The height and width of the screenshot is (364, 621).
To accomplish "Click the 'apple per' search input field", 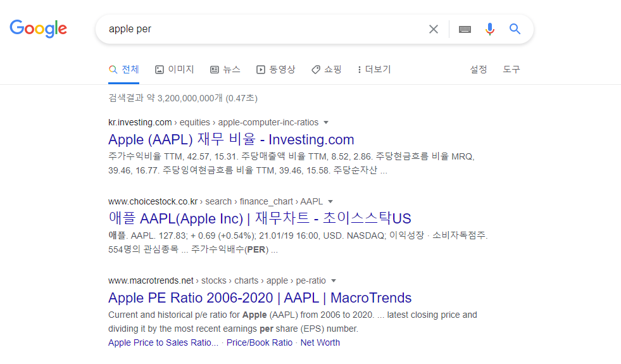I will (x=261, y=29).
